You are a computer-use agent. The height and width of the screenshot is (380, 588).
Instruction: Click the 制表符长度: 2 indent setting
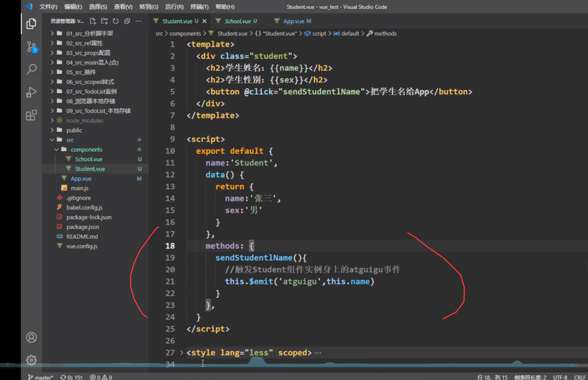530,377
